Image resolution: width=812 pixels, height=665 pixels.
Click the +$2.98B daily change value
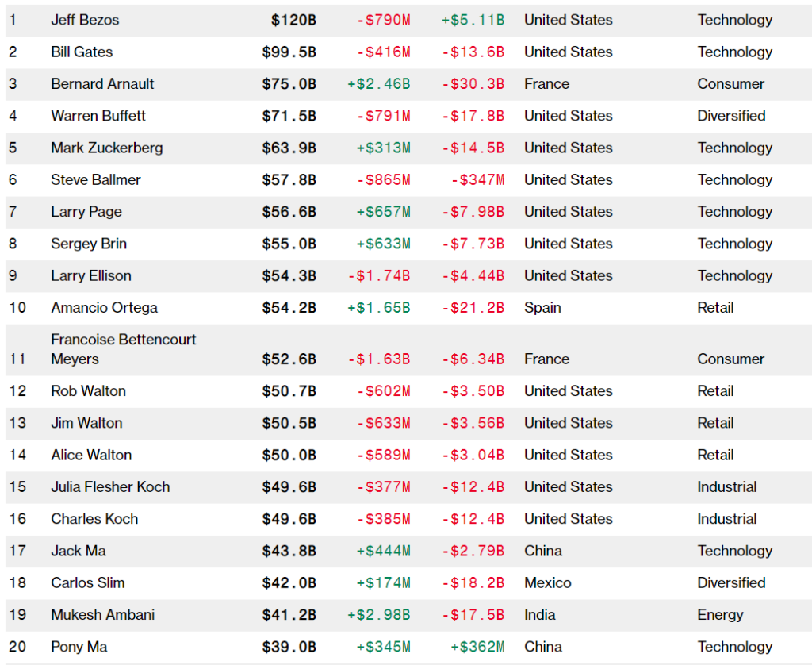[x=378, y=614]
